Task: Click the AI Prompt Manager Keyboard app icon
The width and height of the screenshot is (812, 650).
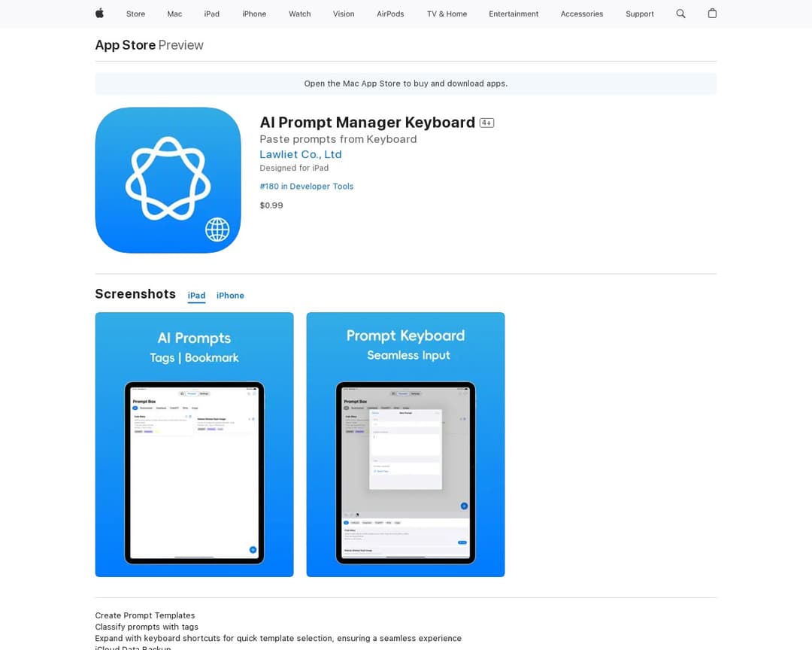Action: point(168,180)
